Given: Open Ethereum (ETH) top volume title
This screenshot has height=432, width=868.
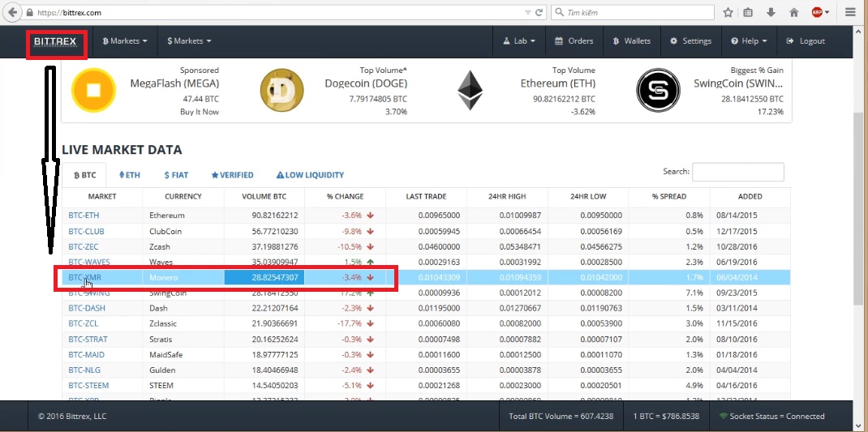Looking at the screenshot, I should click(x=558, y=83).
